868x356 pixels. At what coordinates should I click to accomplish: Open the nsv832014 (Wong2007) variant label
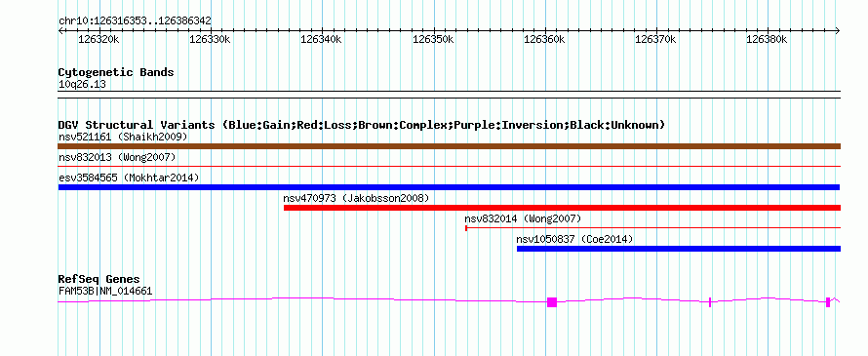523,218
